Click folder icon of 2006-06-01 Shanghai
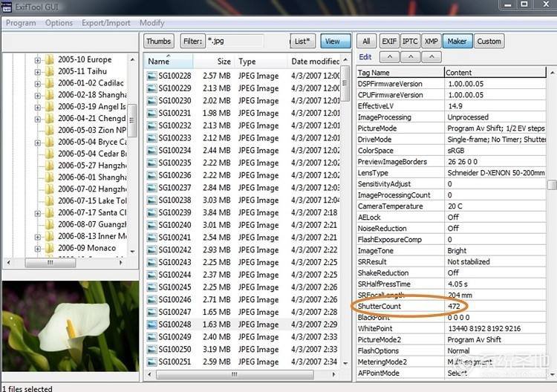The image size is (557, 392). [50, 177]
